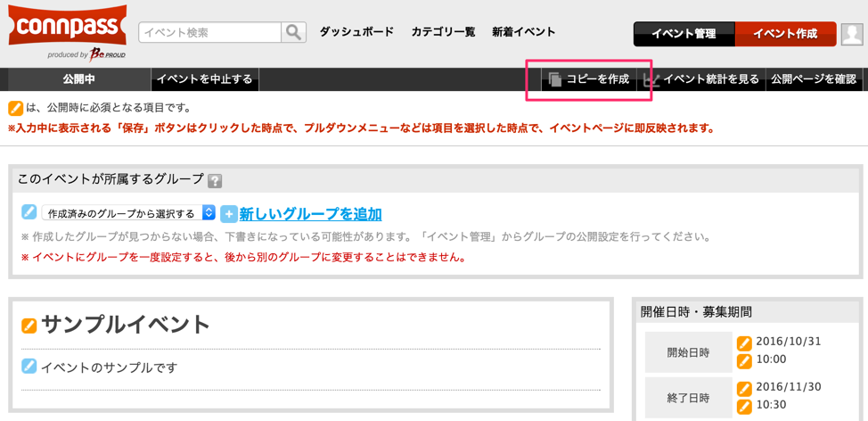The image size is (868, 421).
Task: Edit end date via pencil beside 2016/11/30
Action: pyautogui.click(x=744, y=388)
